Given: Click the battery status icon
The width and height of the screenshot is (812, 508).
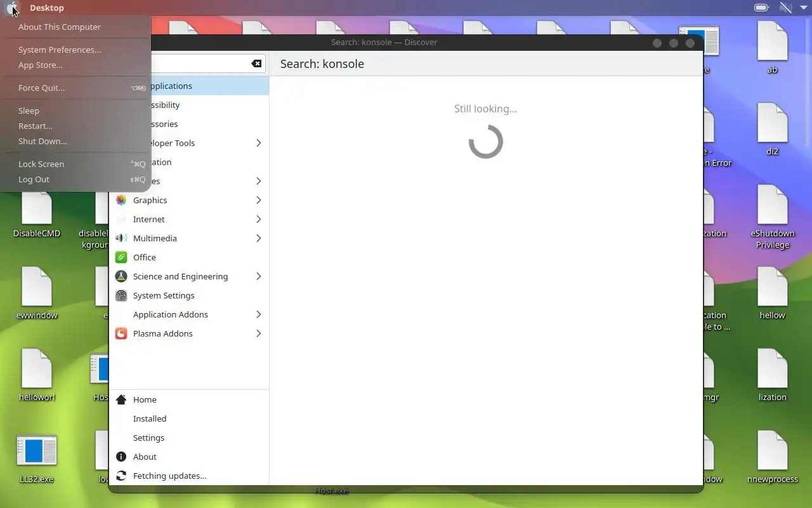Looking at the screenshot, I should (761, 8).
